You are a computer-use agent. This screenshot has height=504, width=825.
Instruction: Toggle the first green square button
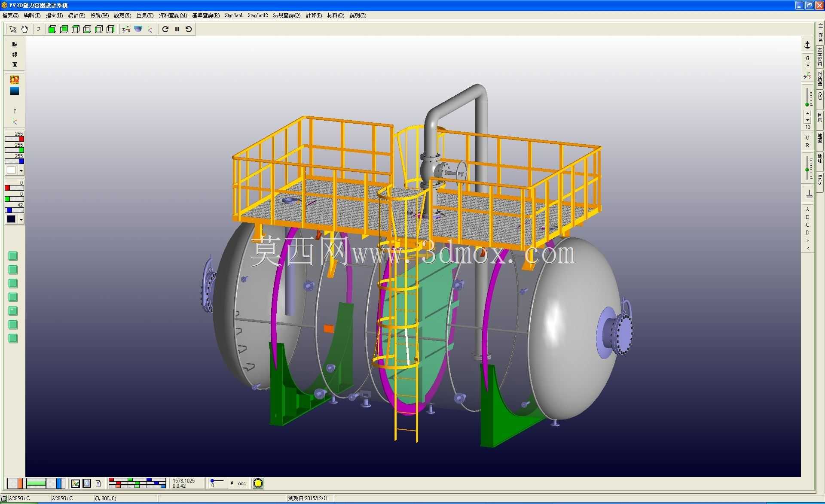13,256
